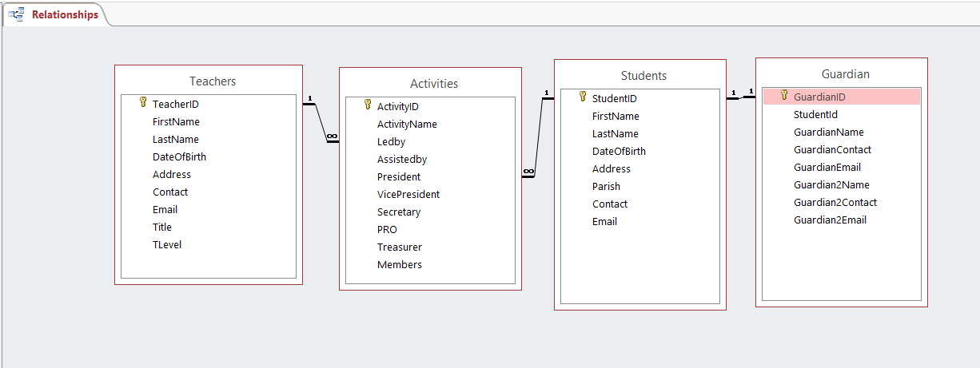Click the TeacherID primary key icon
980x368 pixels.
point(143,103)
